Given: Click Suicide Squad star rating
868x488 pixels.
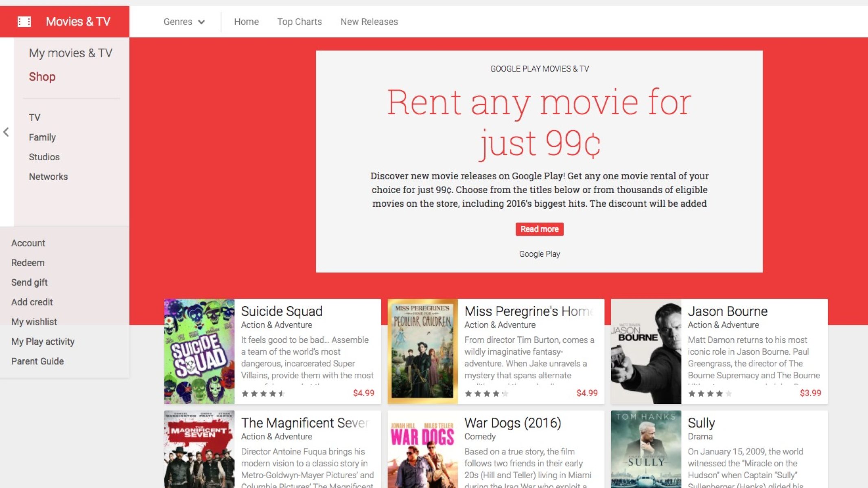Looking at the screenshot, I should coord(263,393).
